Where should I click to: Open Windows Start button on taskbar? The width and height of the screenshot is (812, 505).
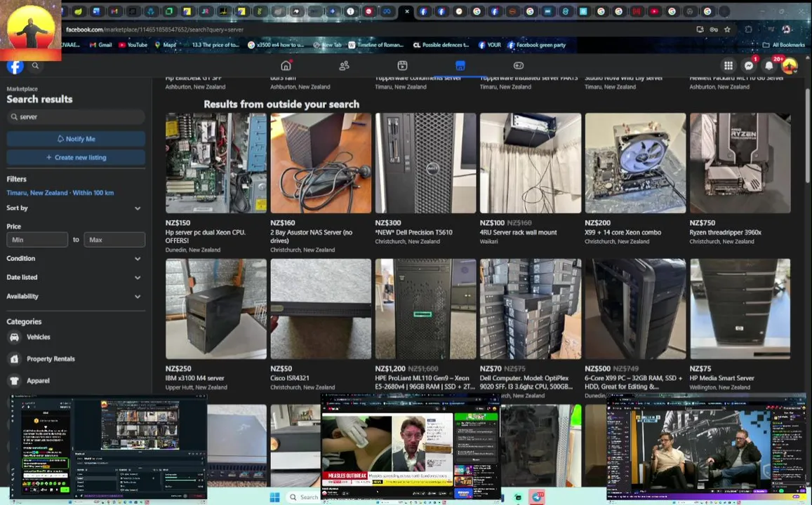pyautogui.click(x=274, y=497)
